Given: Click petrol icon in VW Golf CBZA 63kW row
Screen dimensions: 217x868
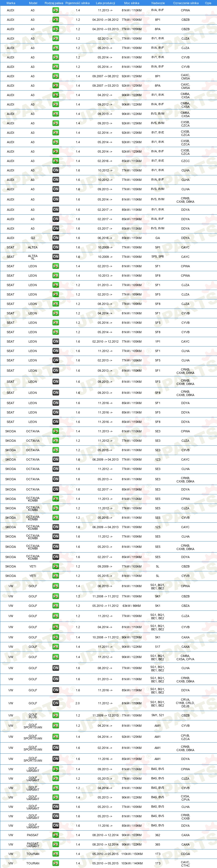Looking at the screenshot, I should coord(56,605).
